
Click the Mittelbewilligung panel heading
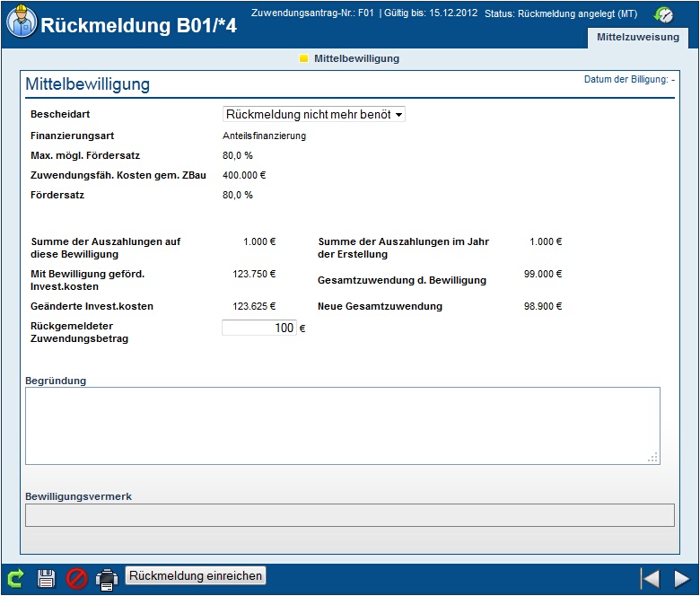(88, 84)
